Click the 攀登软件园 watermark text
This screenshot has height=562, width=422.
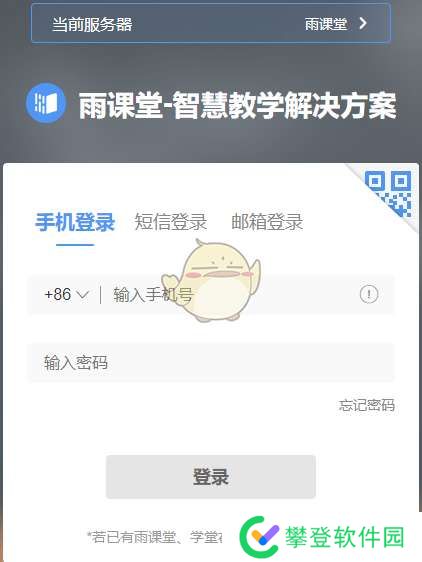(345, 537)
